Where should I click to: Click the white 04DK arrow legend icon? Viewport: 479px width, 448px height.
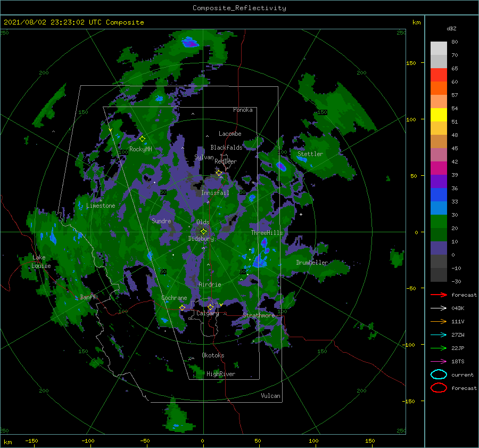click(439, 308)
